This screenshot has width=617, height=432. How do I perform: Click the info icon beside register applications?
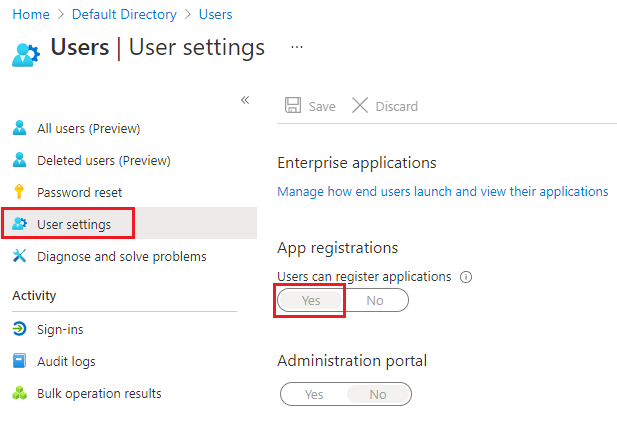466,277
